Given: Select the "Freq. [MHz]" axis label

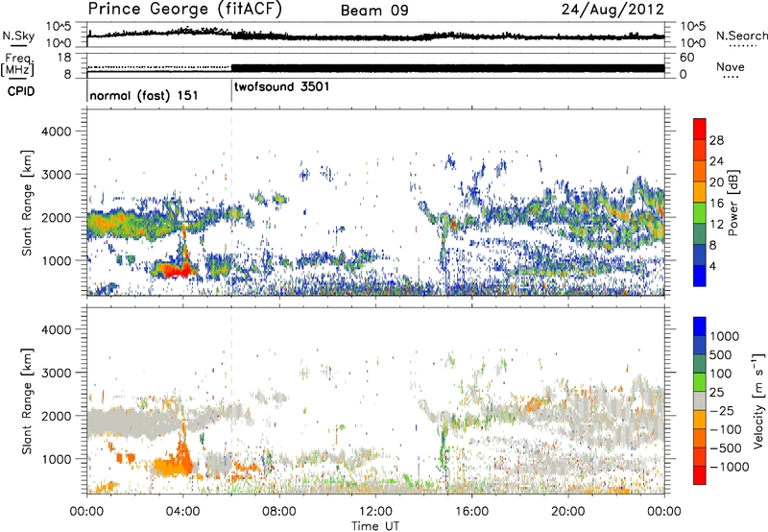Looking at the screenshot, I should click(x=17, y=64).
